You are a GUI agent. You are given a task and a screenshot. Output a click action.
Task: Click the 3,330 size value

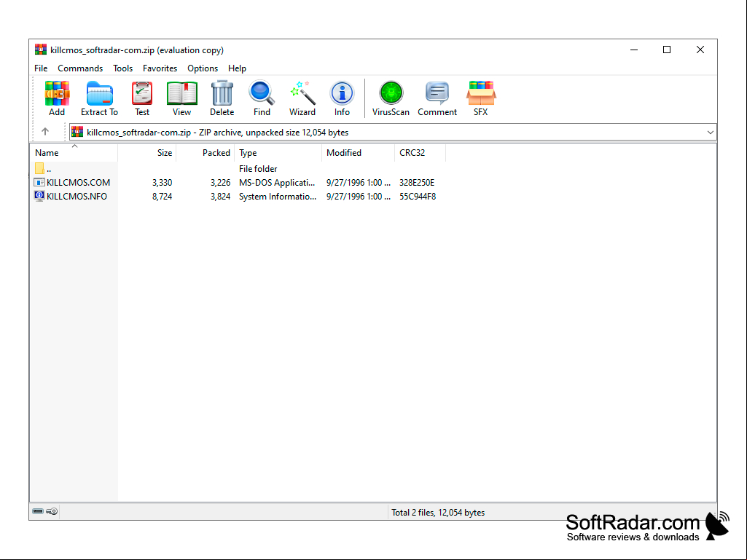[162, 182]
